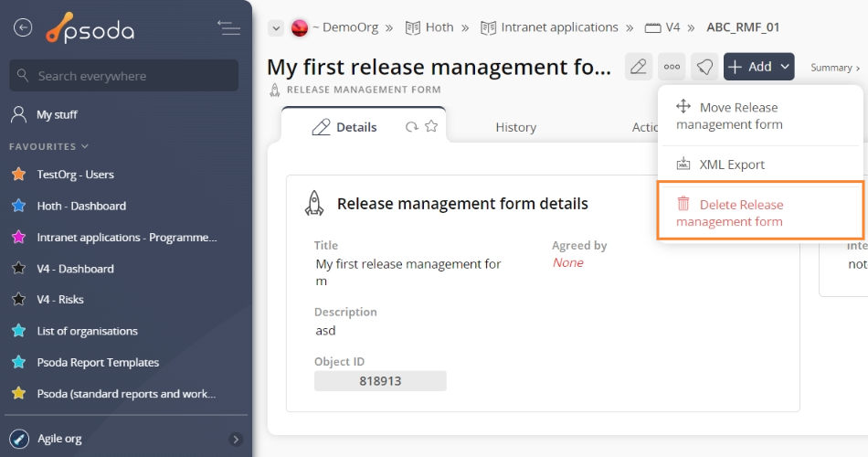
Task: Click the refresh icon on Details tab
Action: coord(412,127)
